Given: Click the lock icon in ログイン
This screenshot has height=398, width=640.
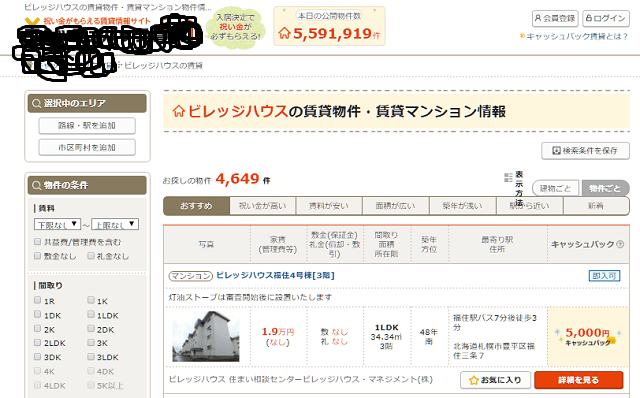Looking at the screenshot, I should point(589,18).
